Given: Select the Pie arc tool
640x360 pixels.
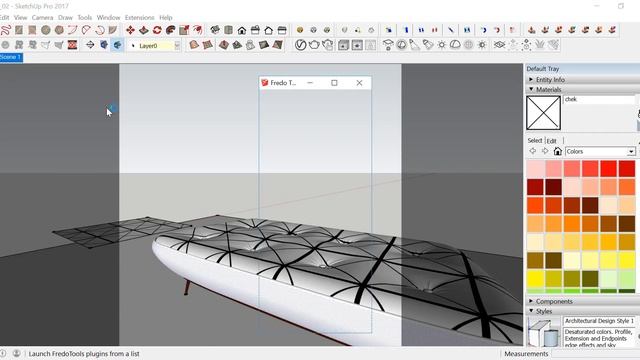Looking at the screenshot, I should (x=113, y=30).
